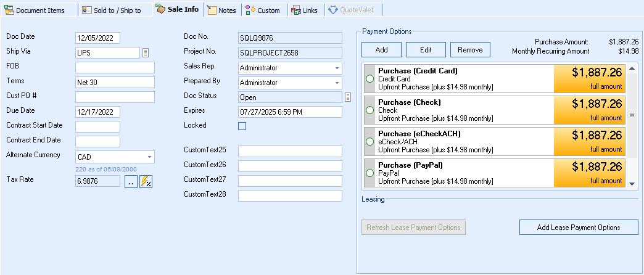This screenshot has height=275, width=644.
Task: Click the Tax Rate ellipsis browse button
Action: coord(131,181)
